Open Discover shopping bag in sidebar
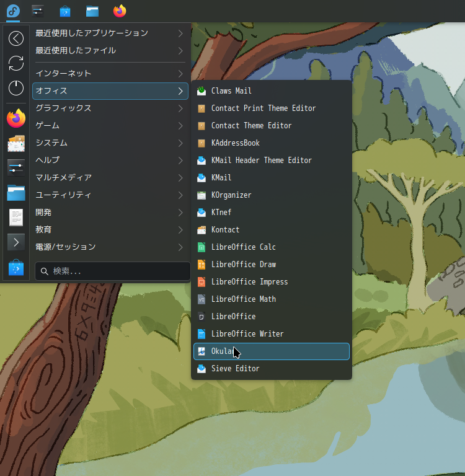This screenshot has width=465, height=476. (16, 267)
